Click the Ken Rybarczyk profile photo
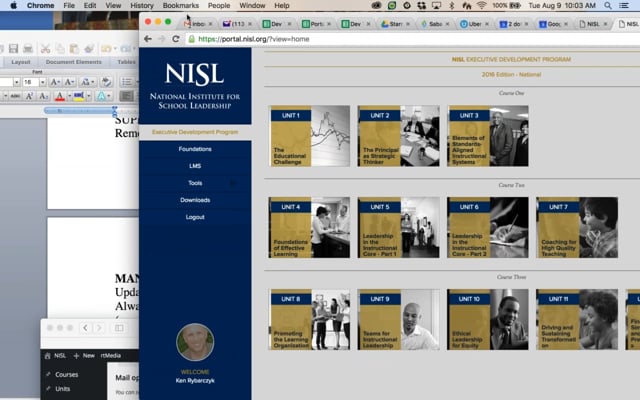This screenshot has height=400, width=640. click(195, 342)
